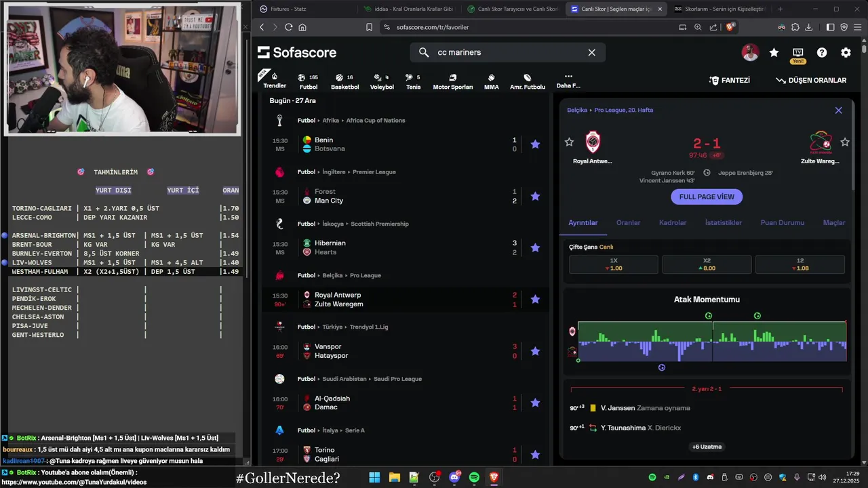Switch to the Ayrıntılar tab
868x488 pixels.
pos(583,223)
